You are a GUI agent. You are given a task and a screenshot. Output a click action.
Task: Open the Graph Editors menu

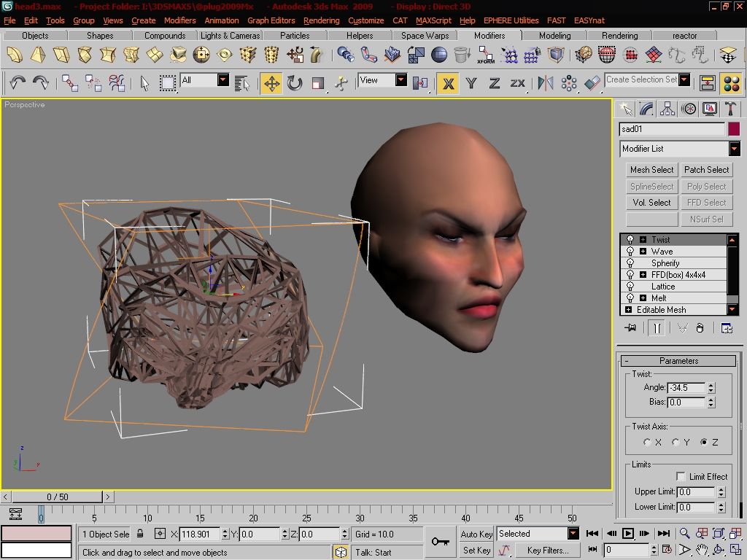271,20
